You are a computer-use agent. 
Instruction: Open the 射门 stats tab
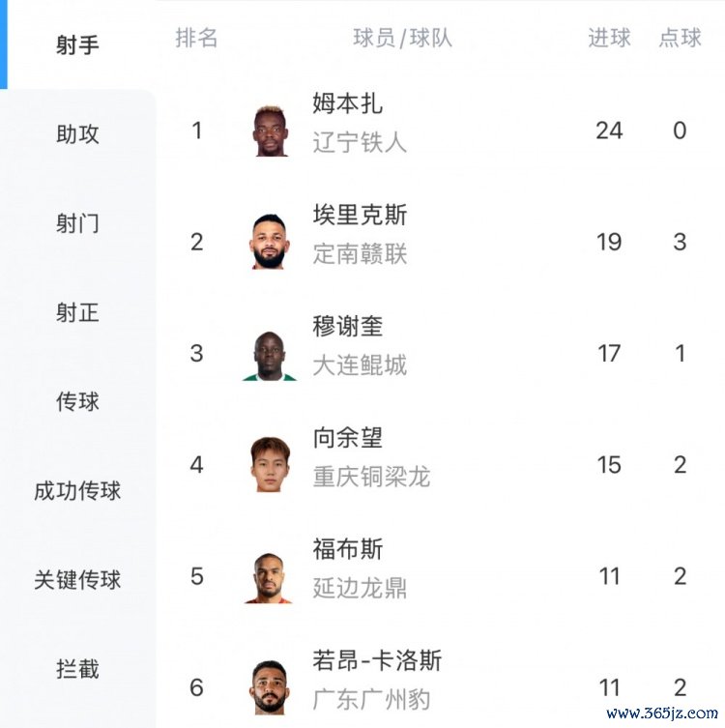77,223
